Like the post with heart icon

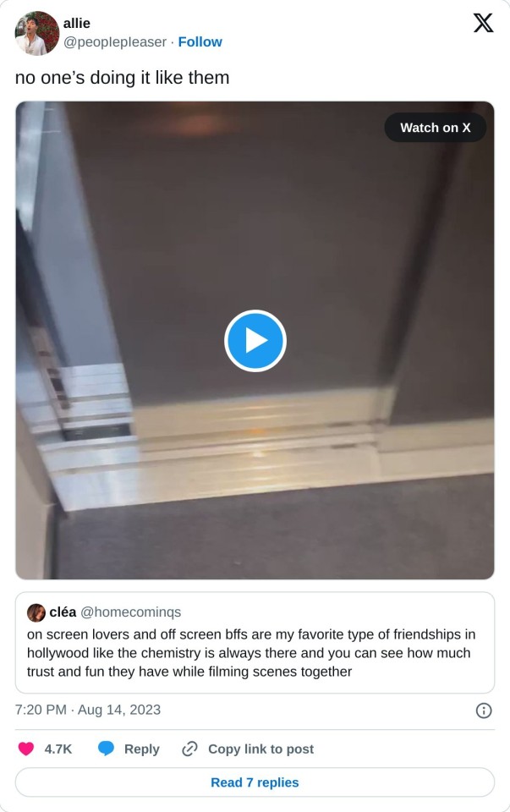[x=26, y=749]
